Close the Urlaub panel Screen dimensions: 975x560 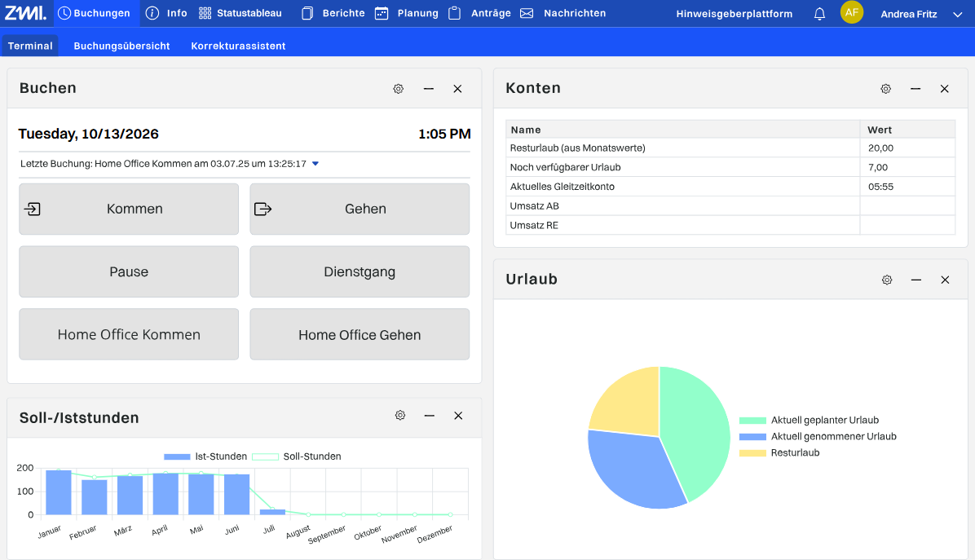click(x=945, y=280)
